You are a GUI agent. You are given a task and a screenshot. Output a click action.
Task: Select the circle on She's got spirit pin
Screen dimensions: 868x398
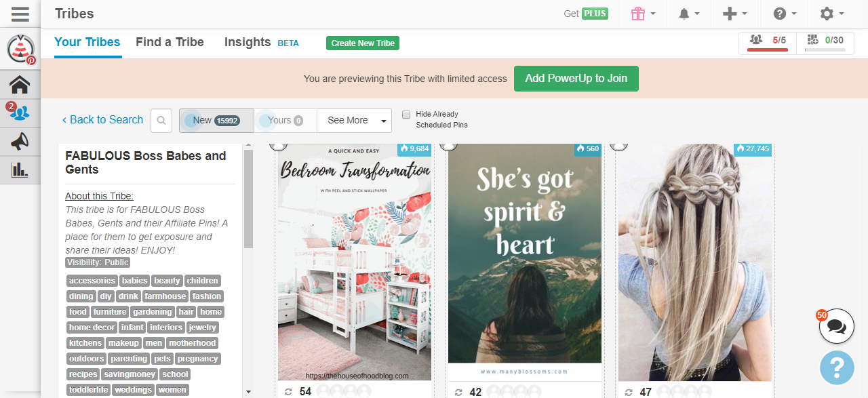pyautogui.click(x=448, y=144)
